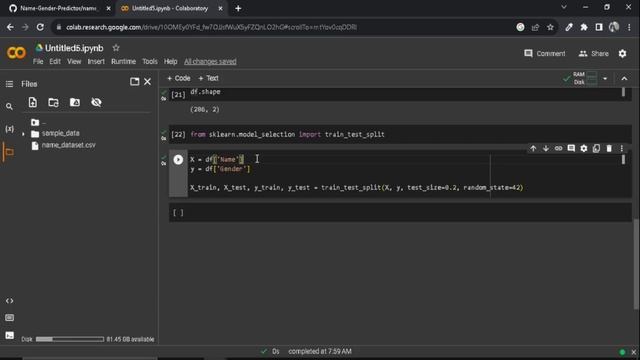This screenshot has height=360, width=640.
Task: Run the X = df['Name'] cell
Action: coord(178,160)
